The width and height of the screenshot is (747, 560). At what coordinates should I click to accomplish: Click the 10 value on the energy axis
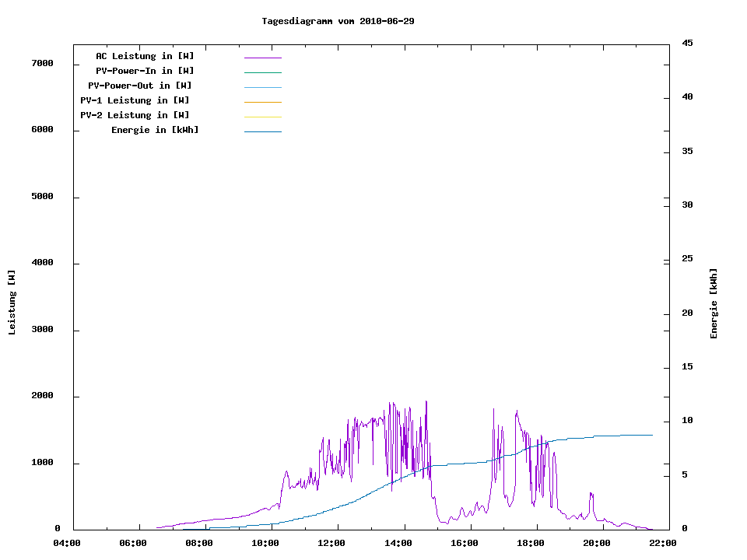(687, 421)
